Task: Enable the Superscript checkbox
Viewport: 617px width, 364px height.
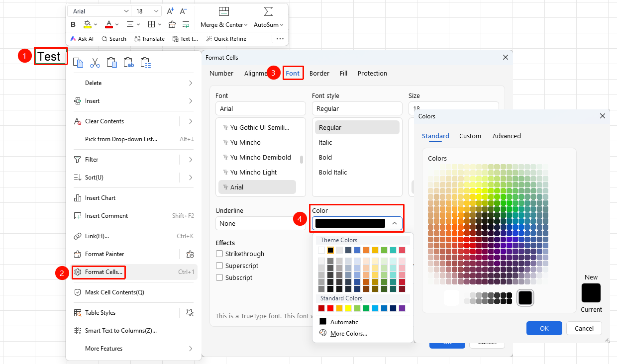Action: (219, 266)
